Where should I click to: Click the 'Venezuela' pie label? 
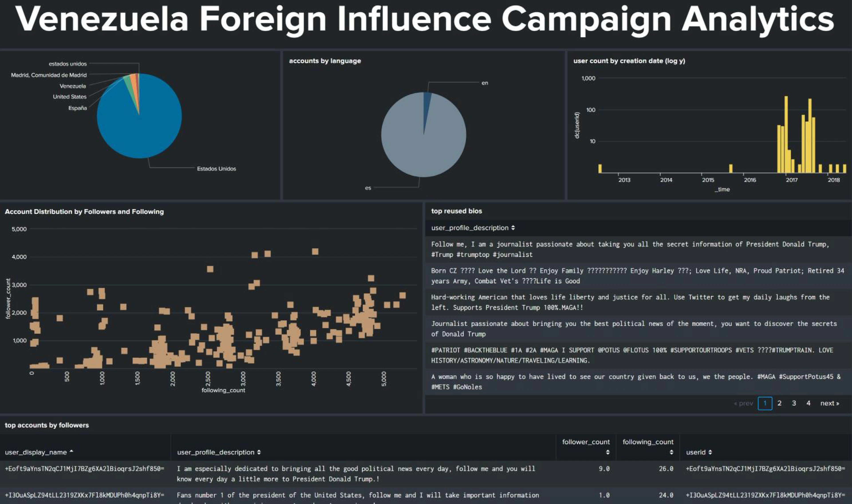(x=73, y=86)
